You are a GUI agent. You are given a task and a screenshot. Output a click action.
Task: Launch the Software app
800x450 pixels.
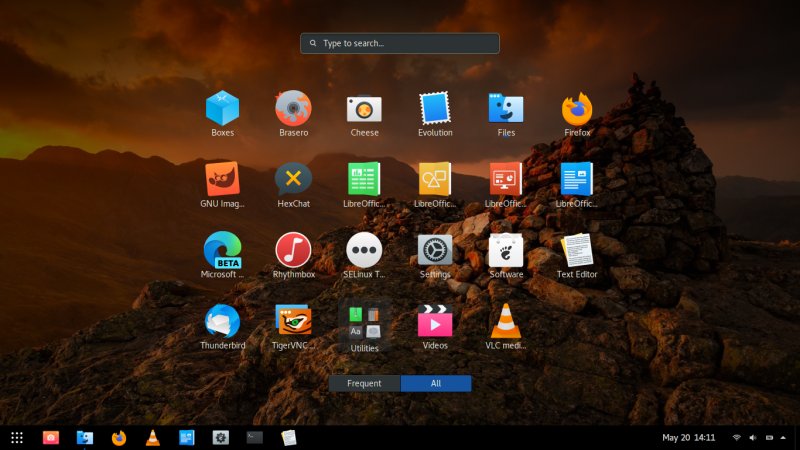pos(506,250)
